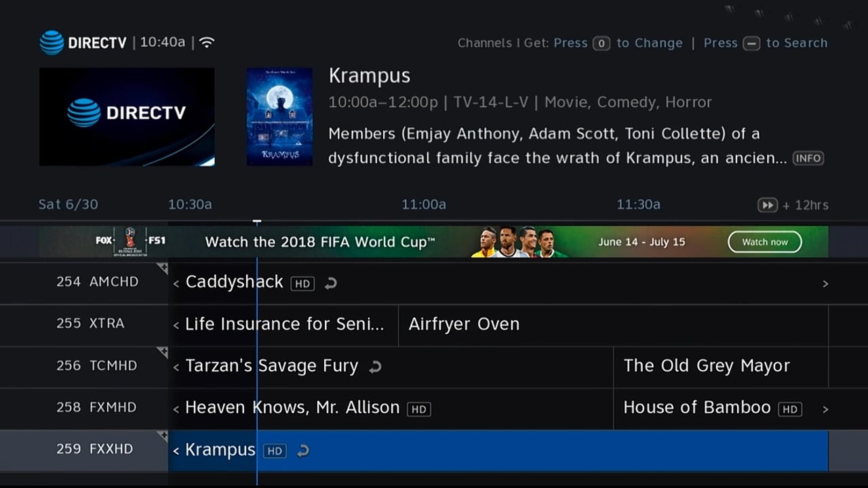
Task: Select House of Bamboo program
Action: (x=721, y=409)
